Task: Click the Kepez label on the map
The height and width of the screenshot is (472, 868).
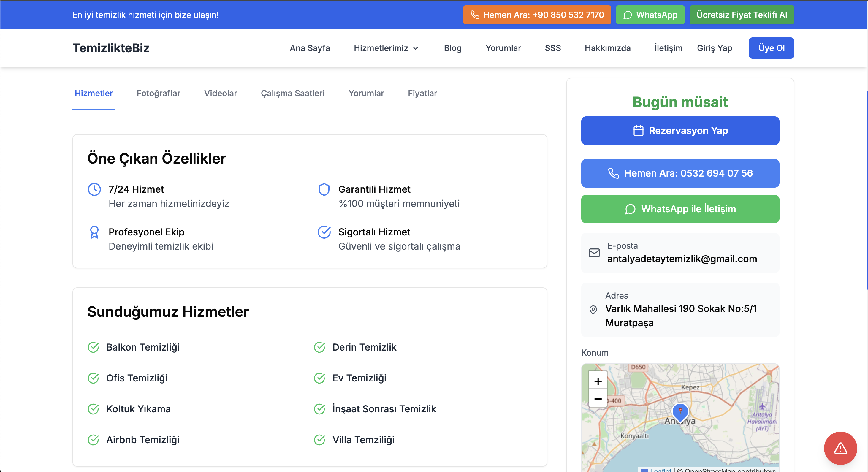Action: pos(690,387)
